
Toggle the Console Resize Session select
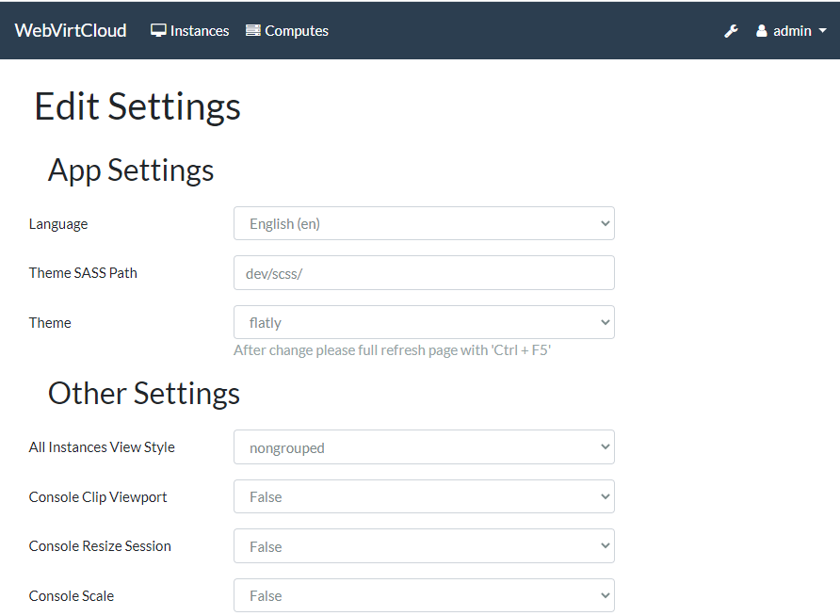[x=424, y=546]
